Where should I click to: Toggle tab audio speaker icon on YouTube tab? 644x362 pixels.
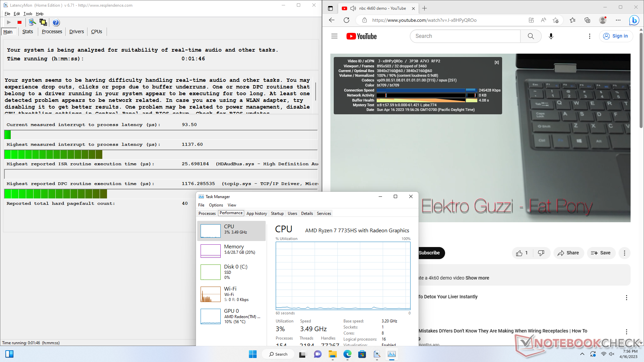[x=353, y=8]
